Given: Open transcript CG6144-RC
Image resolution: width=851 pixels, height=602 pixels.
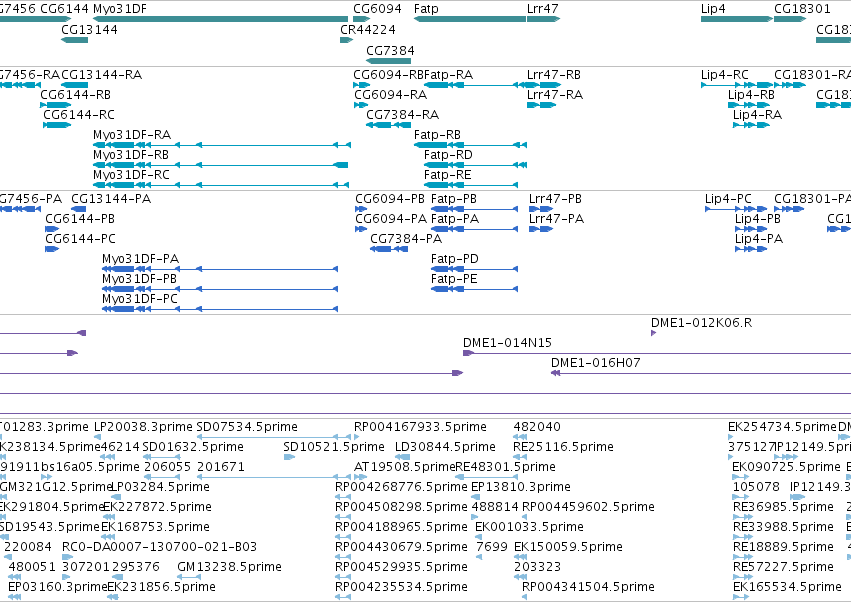Looking at the screenshot, I should coord(79,115).
